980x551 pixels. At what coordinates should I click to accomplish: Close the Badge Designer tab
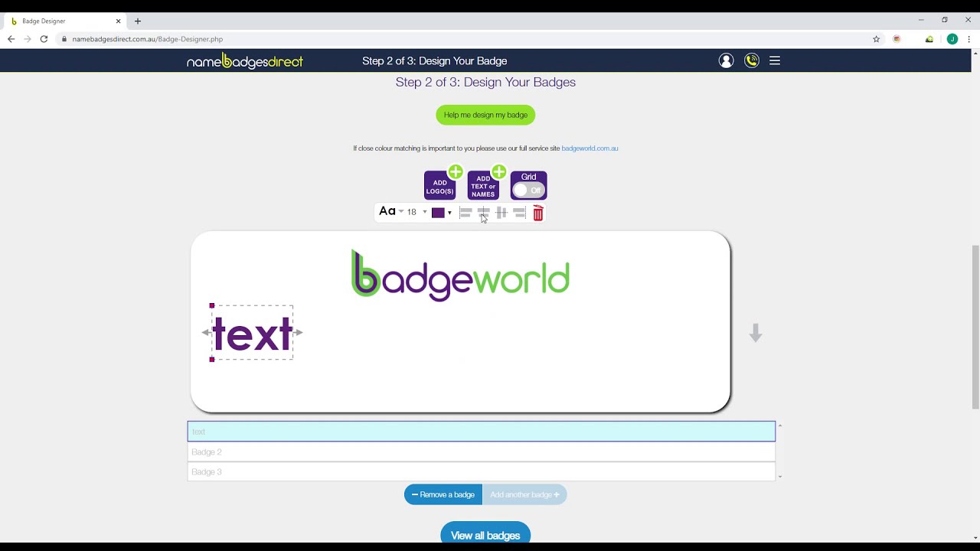pyautogui.click(x=118, y=21)
